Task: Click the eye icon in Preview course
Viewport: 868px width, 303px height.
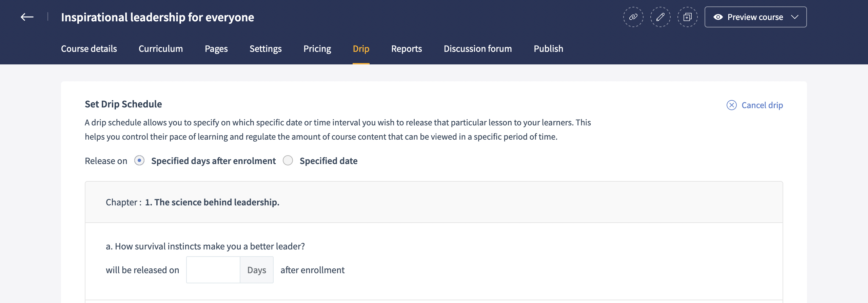Action: [718, 17]
